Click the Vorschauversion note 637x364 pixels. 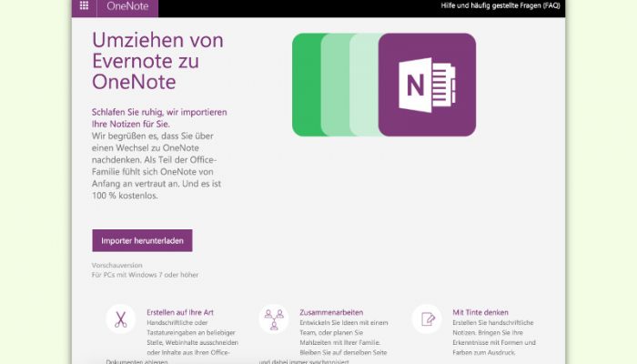pyautogui.click(x=117, y=266)
